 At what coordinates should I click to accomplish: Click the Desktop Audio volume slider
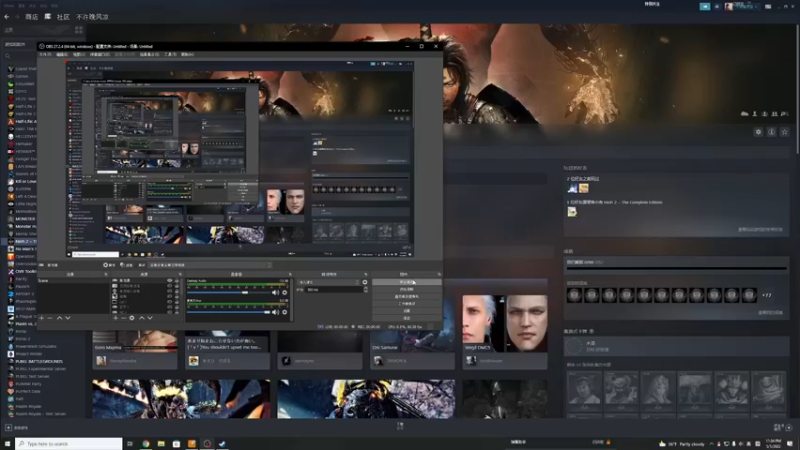click(x=229, y=292)
